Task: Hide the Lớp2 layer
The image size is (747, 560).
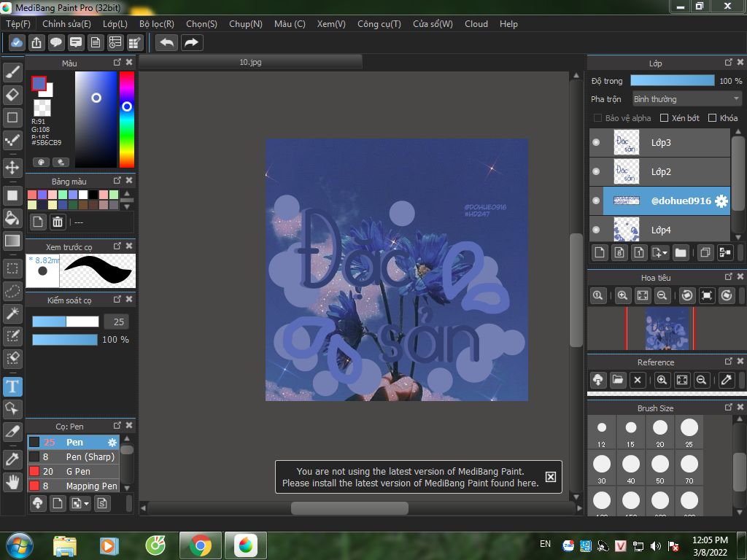Action: click(596, 171)
